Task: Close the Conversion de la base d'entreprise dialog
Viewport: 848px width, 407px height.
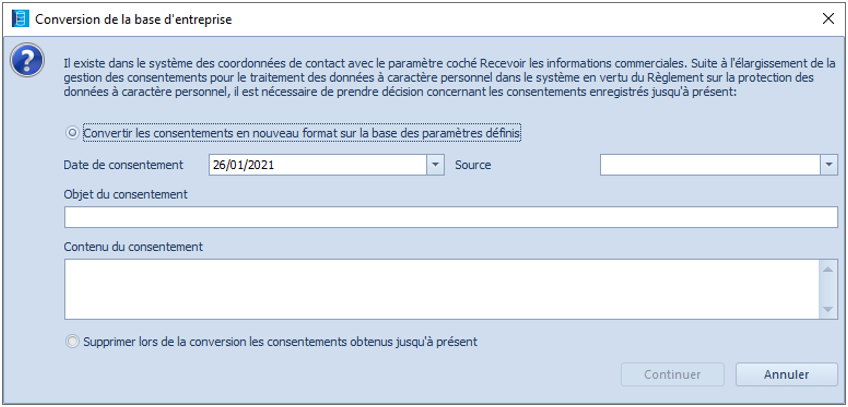Action: click(828, 18)
